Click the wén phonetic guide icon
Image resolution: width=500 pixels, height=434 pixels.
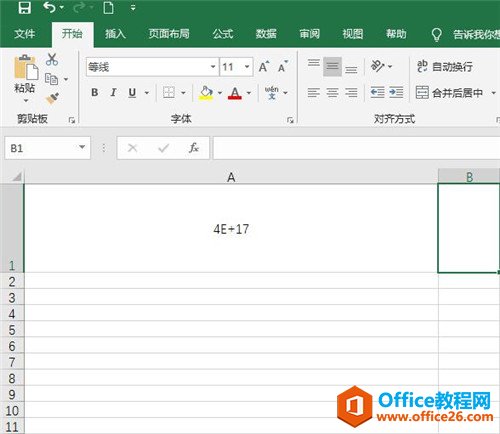click(x=272, y=92)
